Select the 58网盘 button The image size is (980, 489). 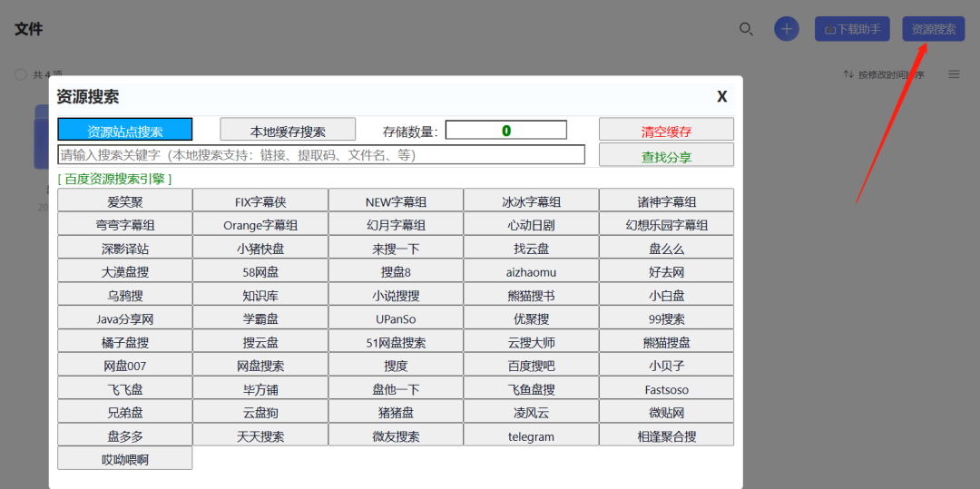pos(260,270)
